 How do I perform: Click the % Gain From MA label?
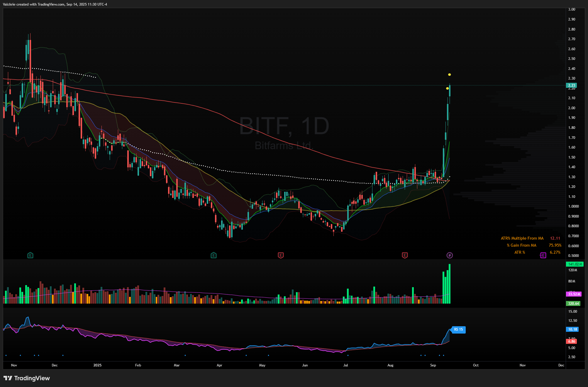pyautogui.click(x=521, y=245)
